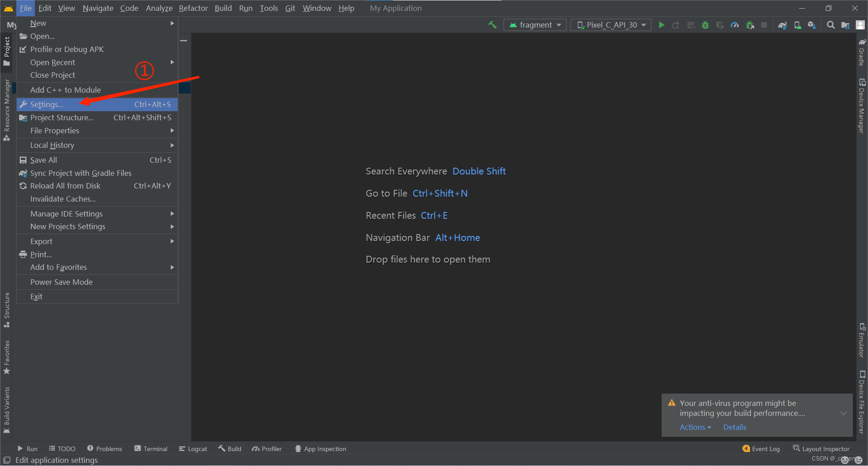Open the Favorites side tab
Image resolution: width=868 pixels, height=466 pixels.
point(7,357)
